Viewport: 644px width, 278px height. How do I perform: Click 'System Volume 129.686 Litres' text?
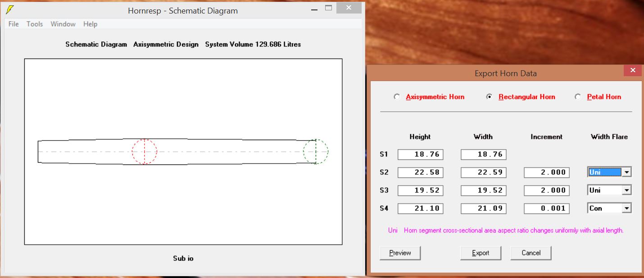click(253, 44)
